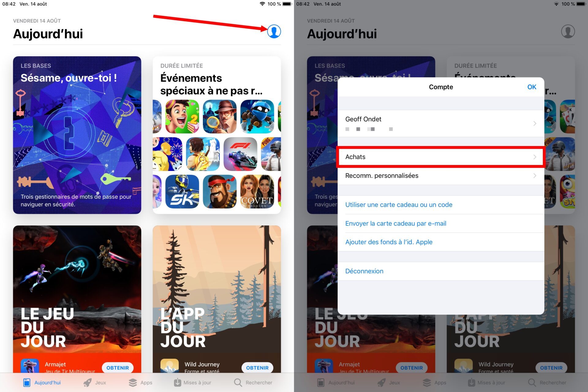The width and height of the screenshot is (588, 392).
Task: Select the SK motorcycle game icon
Action: pyautogui.click(x=182, y=191)
